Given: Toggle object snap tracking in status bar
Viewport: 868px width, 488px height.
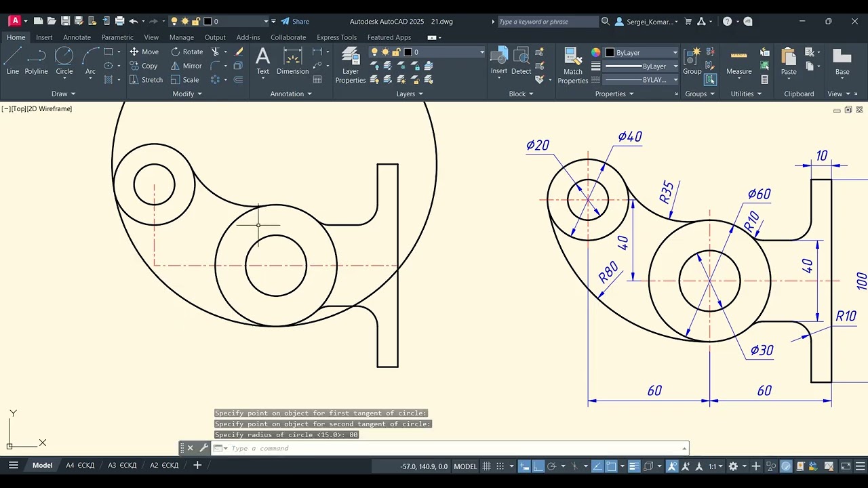Looking at the screenshot, I should (x=597, y=466).
